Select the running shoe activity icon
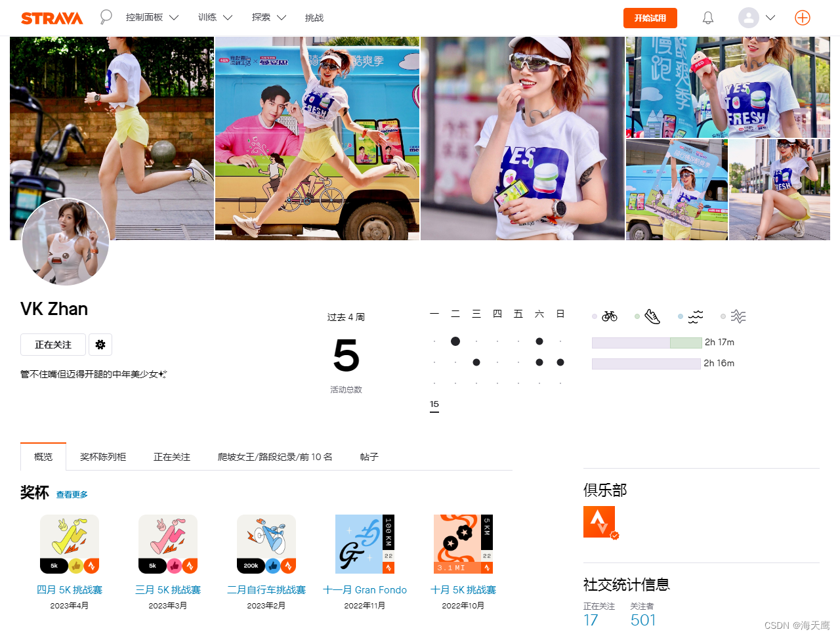Screen dimensions: 840x636 pyautogui.click(x=652, y=316)
